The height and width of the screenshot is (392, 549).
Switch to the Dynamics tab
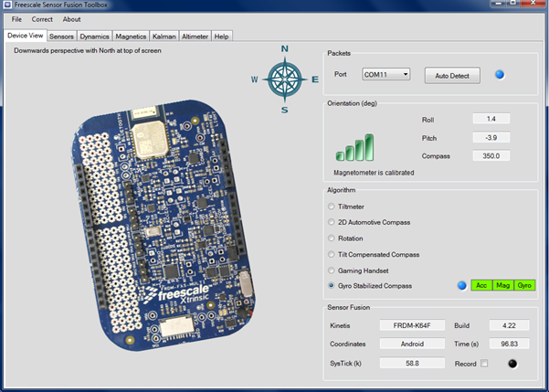pyautogui.click(x=94, y=37)
